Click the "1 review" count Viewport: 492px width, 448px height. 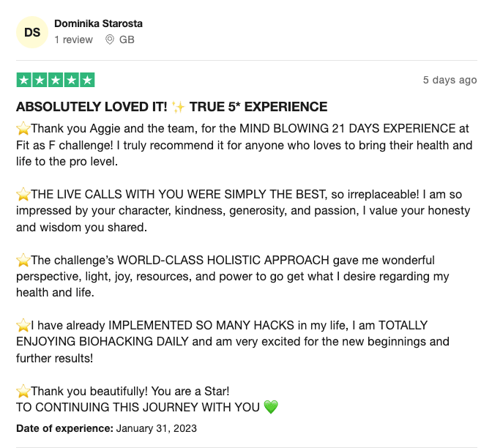[73, 40]
